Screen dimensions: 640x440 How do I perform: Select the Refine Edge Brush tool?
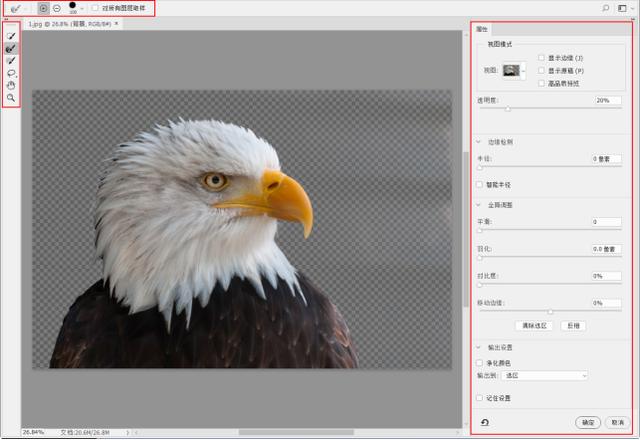click(x=11, y=48)
